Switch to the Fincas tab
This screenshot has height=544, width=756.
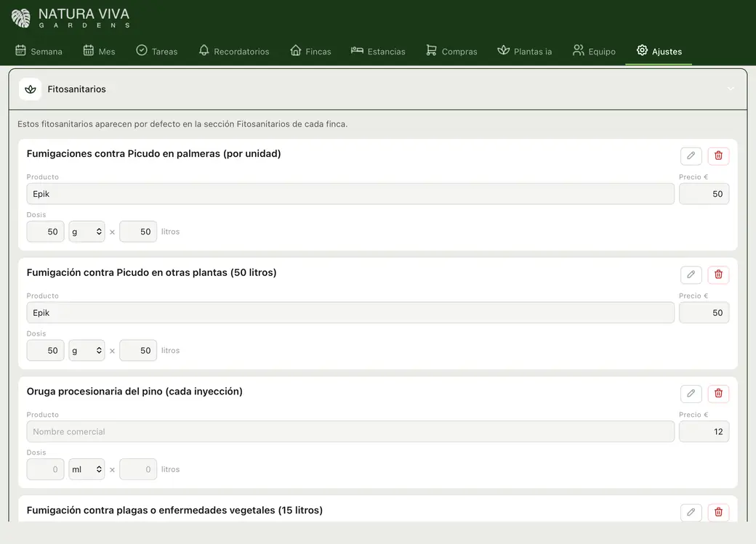310,51
